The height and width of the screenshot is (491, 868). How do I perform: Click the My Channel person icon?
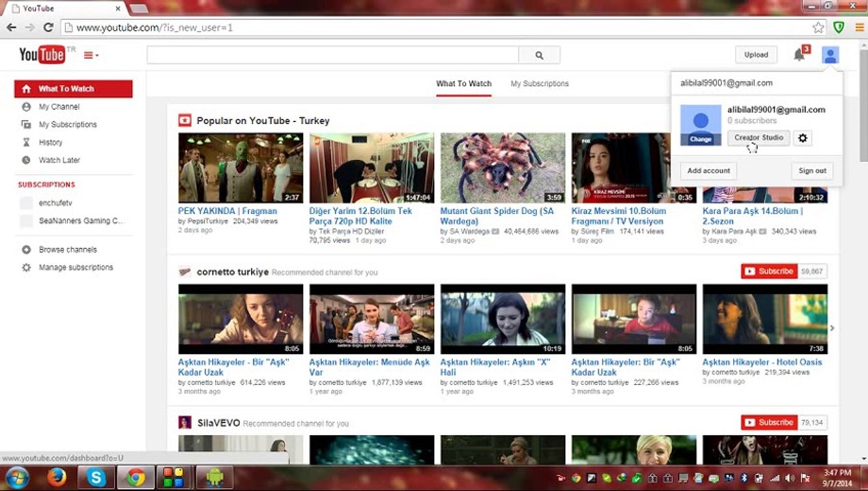[x=26, y=106]
